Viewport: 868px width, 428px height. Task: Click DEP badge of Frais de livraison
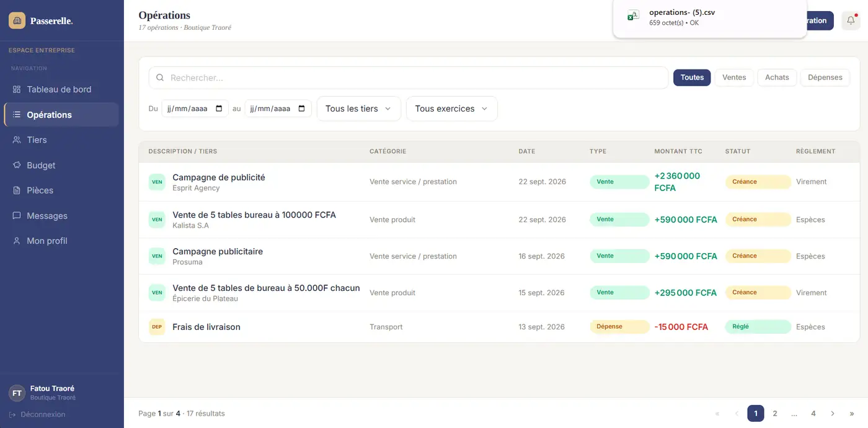click(x=157, y=327)
